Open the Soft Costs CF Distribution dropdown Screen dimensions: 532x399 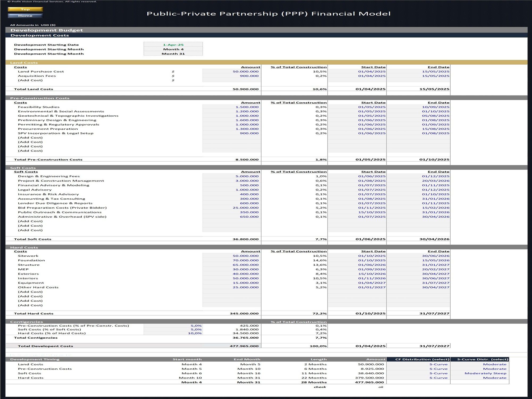click(x=418, y=373)
